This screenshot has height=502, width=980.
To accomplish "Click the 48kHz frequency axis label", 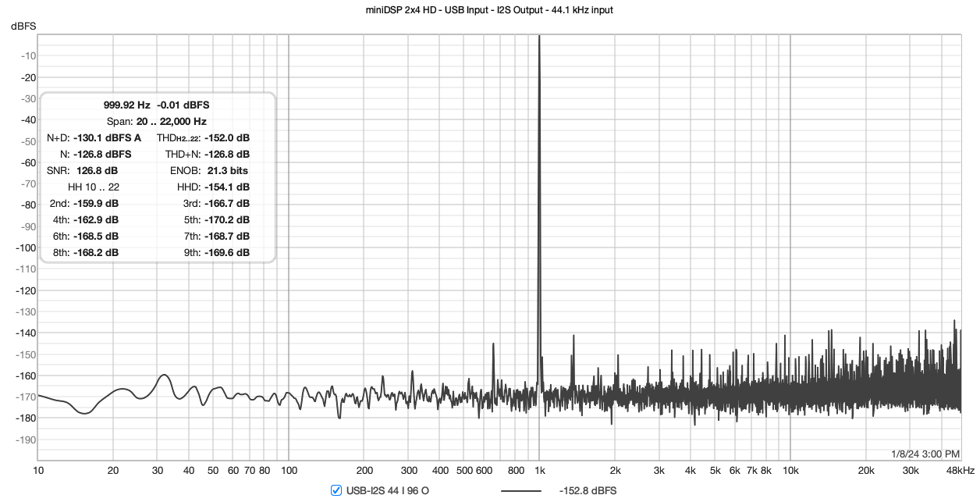I will [960, 471].
